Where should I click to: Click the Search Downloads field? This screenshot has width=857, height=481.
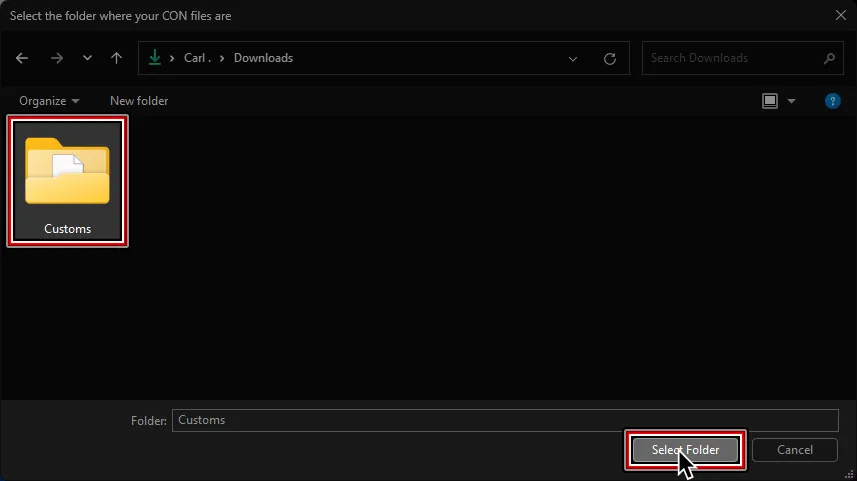(x=742, y=58)
